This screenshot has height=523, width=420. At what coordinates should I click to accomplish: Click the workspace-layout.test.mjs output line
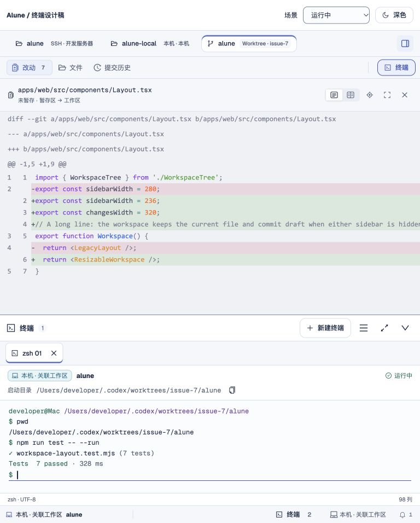pyautogui.click(x=81, y=454)
